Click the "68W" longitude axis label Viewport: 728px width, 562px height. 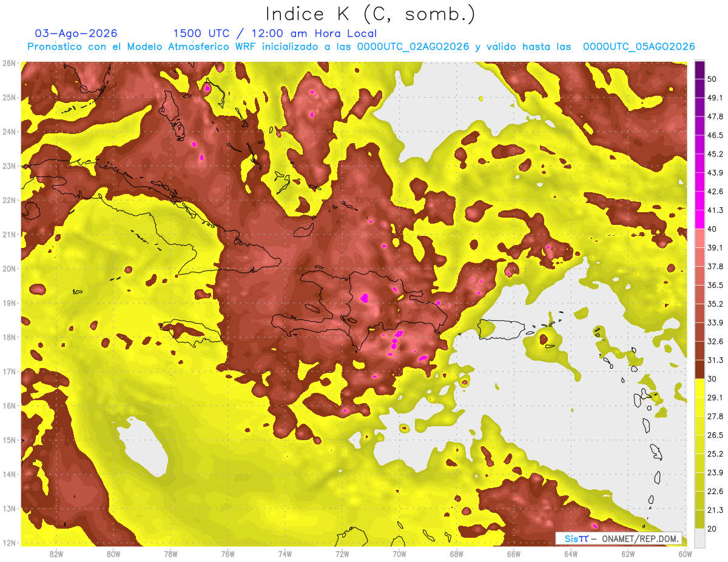(x=456, y=554)
